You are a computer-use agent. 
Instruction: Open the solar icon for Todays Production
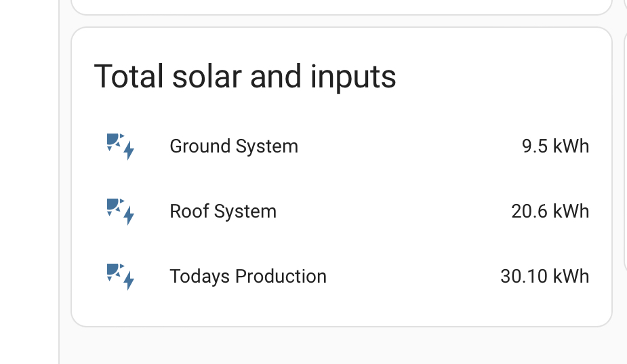tap(121, 277)
